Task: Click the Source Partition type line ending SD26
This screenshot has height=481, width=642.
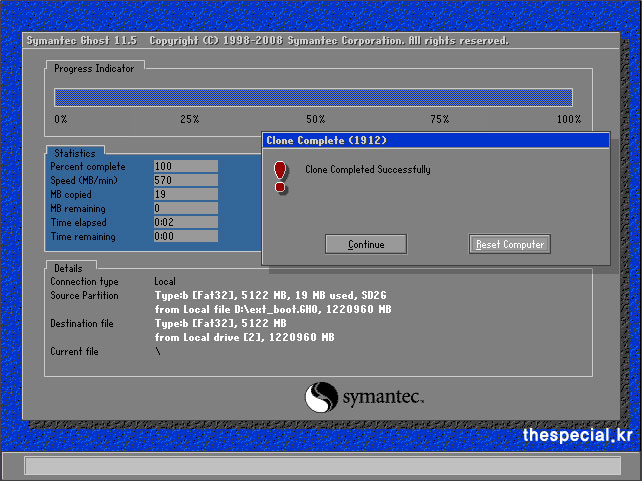Action: coord(270,295)
